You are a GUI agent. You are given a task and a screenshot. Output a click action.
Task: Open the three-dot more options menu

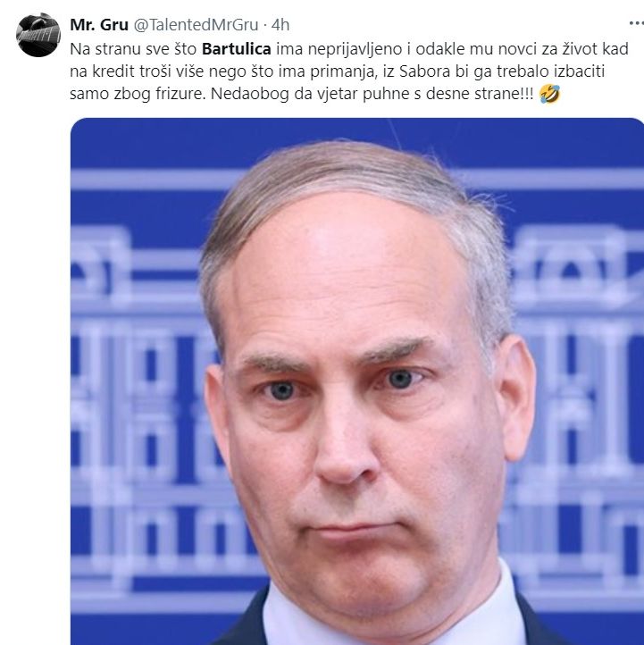[x=636, y=24]
